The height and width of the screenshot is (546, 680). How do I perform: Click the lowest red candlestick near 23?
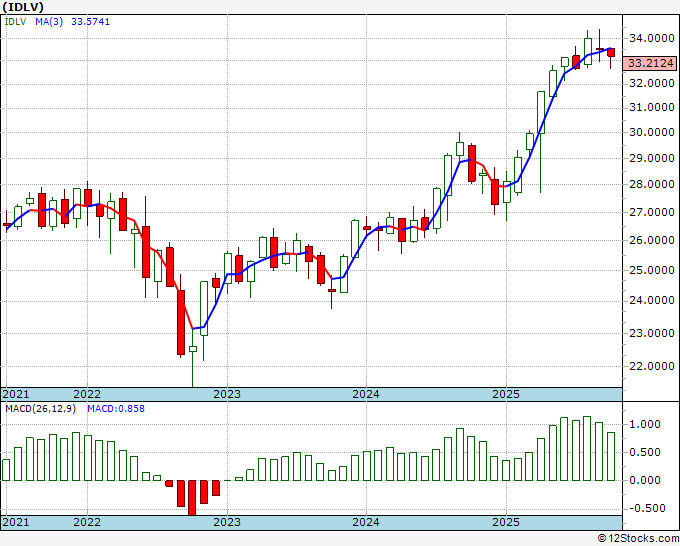181,323
